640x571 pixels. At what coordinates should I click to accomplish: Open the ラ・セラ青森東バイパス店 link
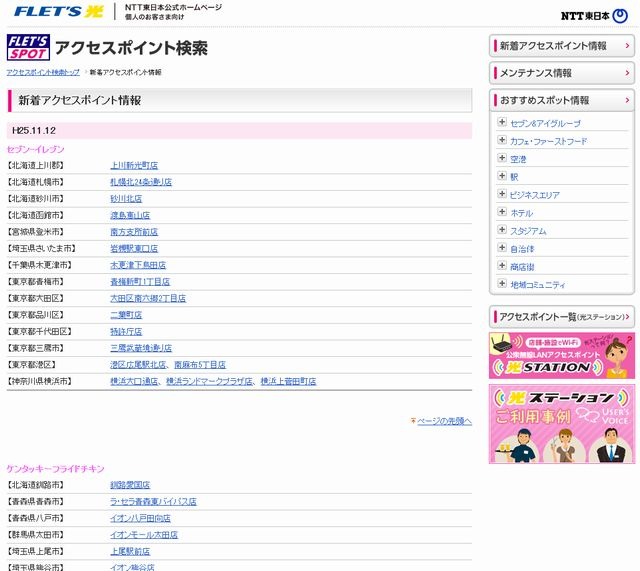pos(153,502)
